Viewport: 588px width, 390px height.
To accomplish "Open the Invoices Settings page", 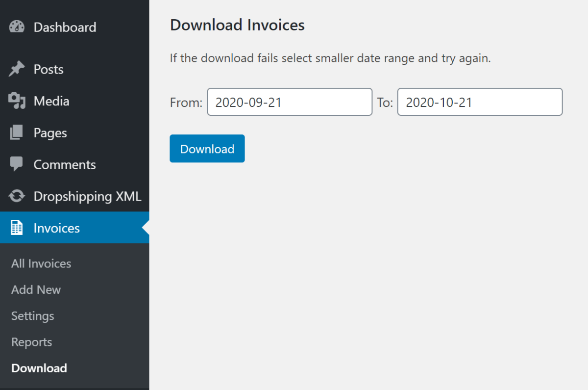I will click(x=32, y=316).
